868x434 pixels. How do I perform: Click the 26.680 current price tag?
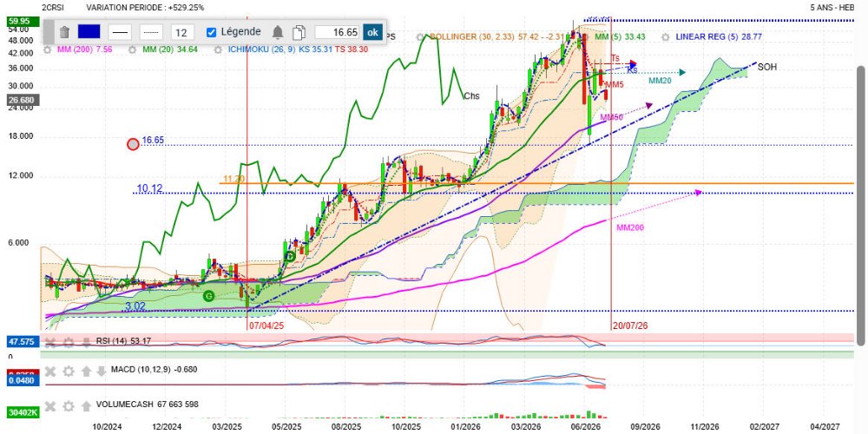point(23,100)
